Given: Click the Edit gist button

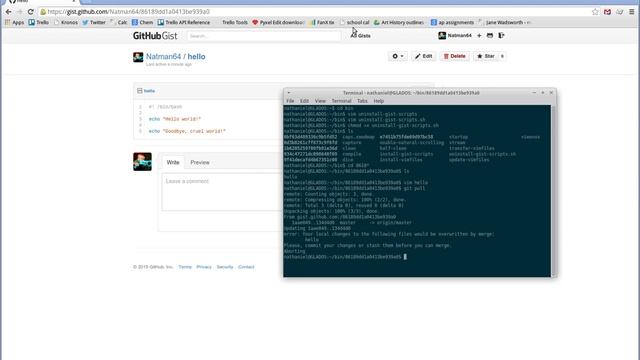Looking at the screenshot, I should coord(424,56).
